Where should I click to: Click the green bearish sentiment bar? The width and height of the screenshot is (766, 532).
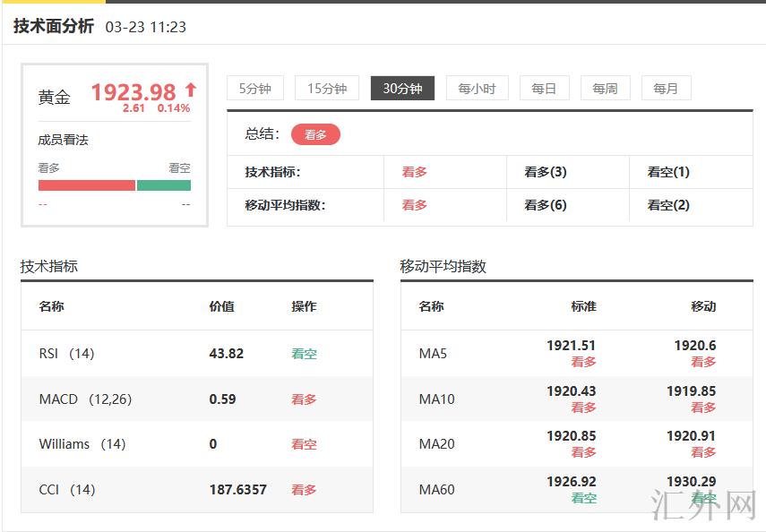(x=164, y=185)
